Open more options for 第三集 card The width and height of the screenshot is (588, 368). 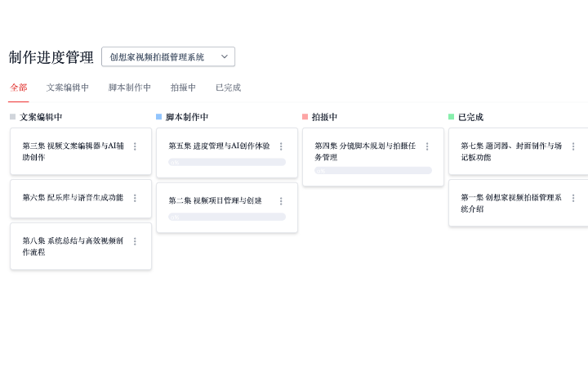[x=135, y=146]
